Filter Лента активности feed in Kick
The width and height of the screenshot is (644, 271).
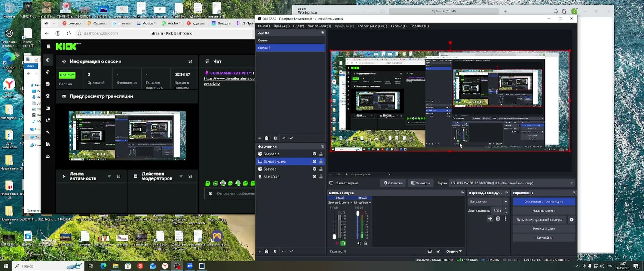pyautogui.click(x=110, y=176)
